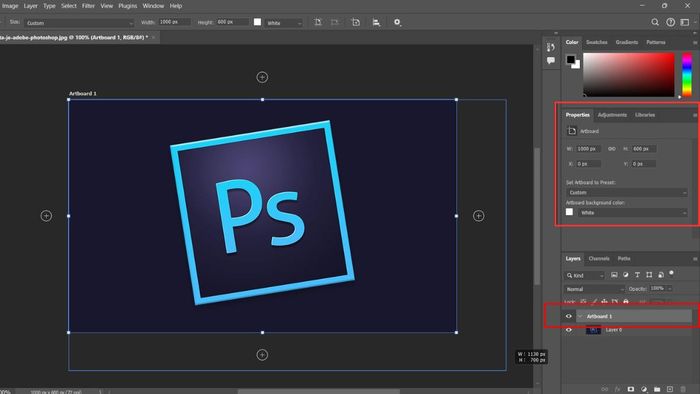Toggle filter for smart objects
This screenshot has width=700, height=394.
pos(661,275)
